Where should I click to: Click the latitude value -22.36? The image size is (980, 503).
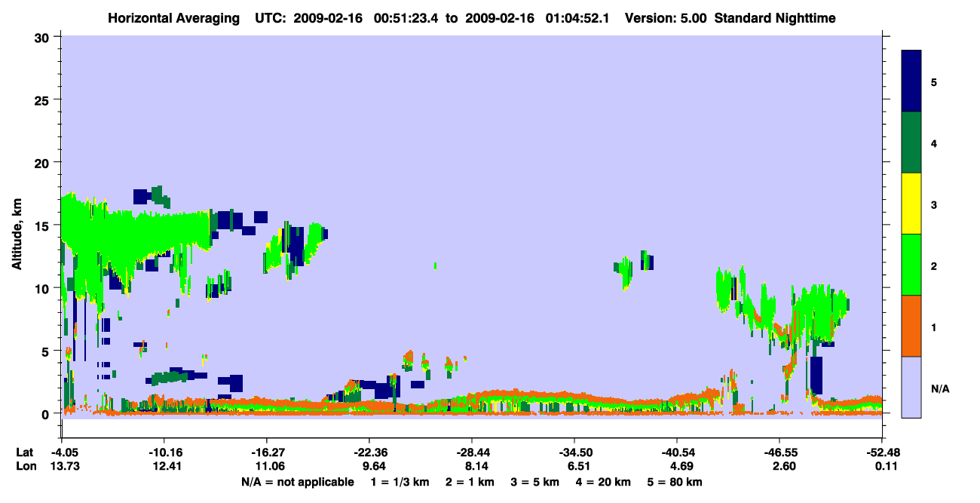[369, 452]
